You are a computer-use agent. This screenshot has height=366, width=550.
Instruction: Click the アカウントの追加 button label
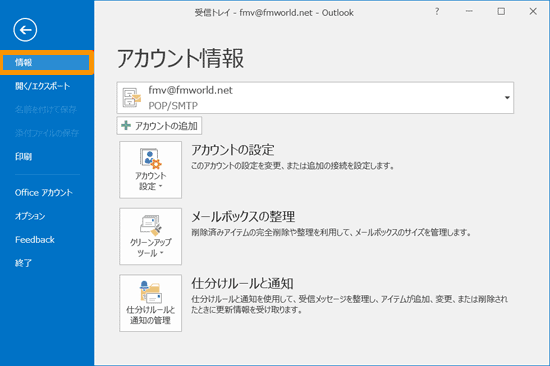tap(166, 126)
